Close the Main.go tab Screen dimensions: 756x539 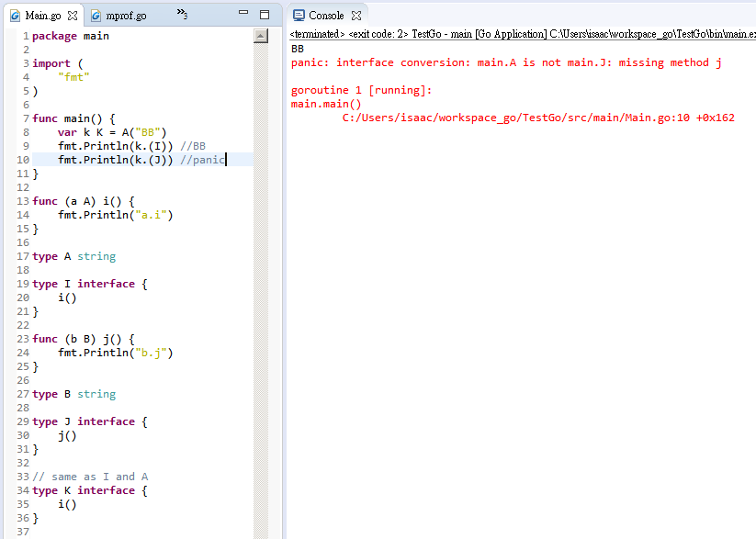pos(73,16)
